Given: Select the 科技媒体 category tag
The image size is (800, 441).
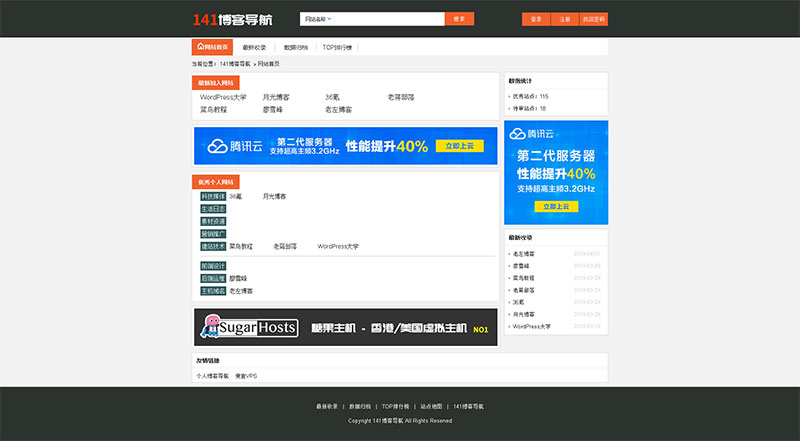Looking at the screenshot, I should (213, 197).
